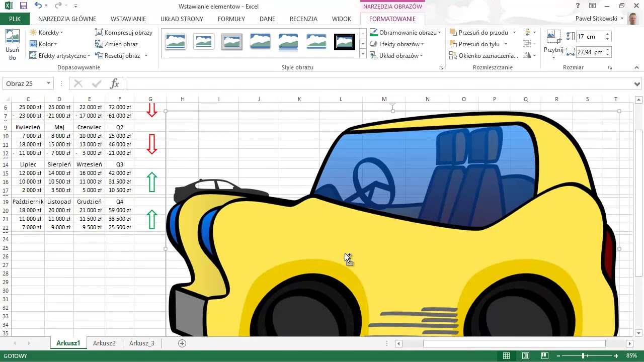
Task: Select the Arkusz2 sheet tab
Action: [104, 343]
